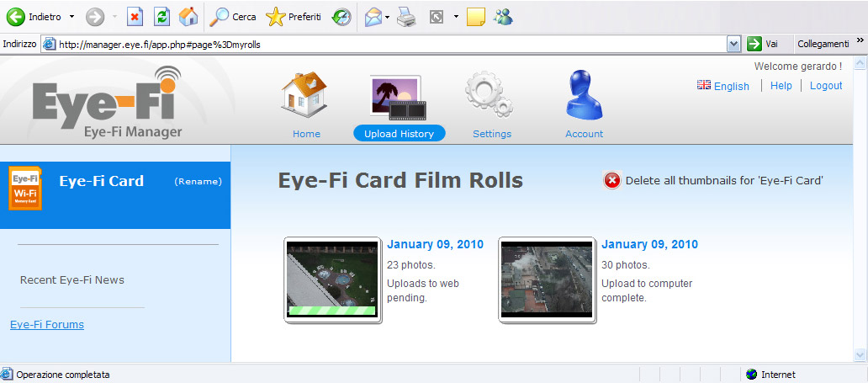Screen dimensions: 868x383
Task: Click Delete all thumbnails text
Action: (725, 180)
